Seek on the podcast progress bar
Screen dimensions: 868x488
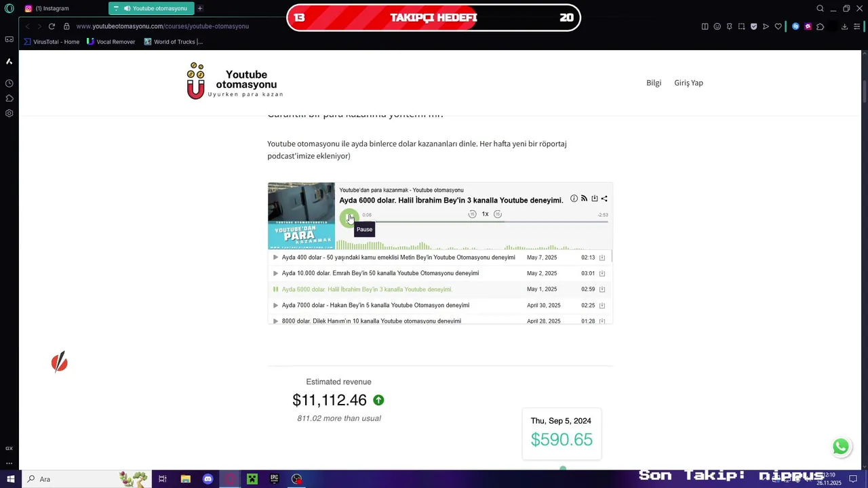click(486, 222)
